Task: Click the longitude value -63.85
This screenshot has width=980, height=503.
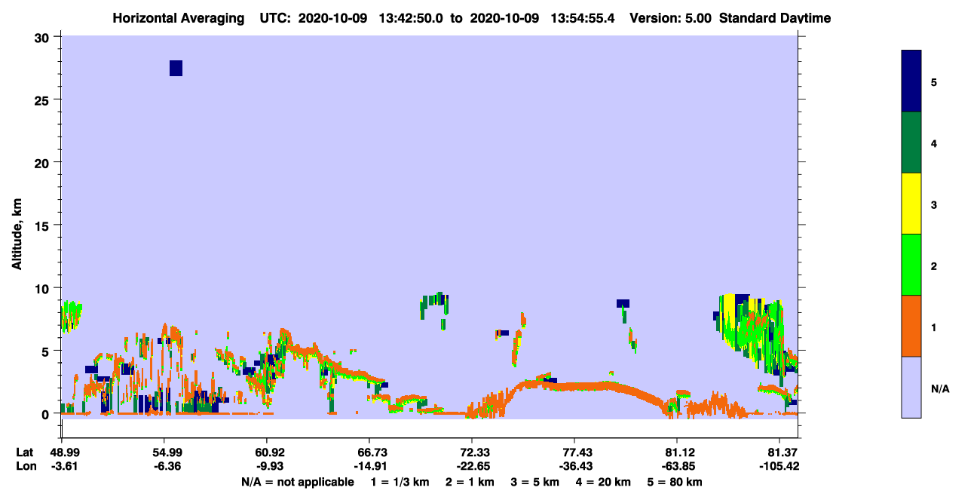Action: point(678,466)
